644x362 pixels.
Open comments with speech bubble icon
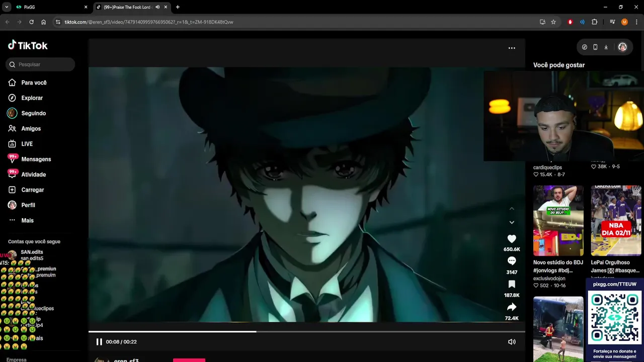click(x=512, y=261)
